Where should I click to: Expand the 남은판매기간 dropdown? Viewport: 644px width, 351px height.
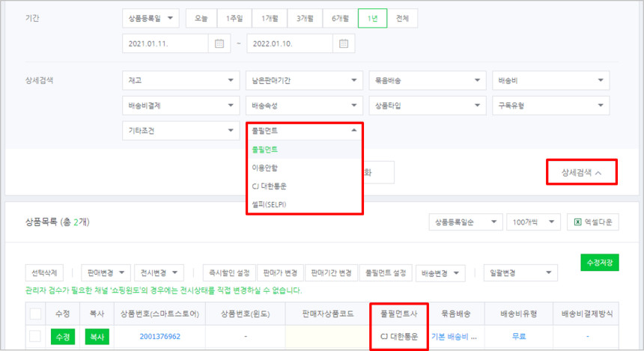click(x=304, y=81)
